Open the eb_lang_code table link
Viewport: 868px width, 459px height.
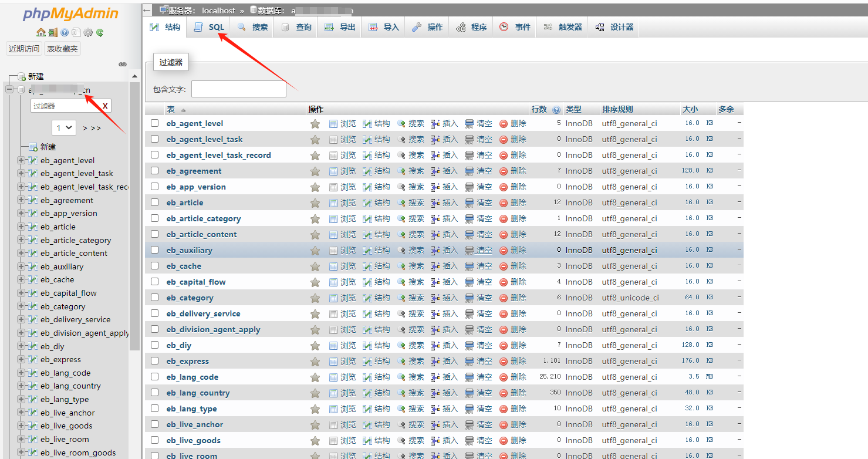point(192,377)
